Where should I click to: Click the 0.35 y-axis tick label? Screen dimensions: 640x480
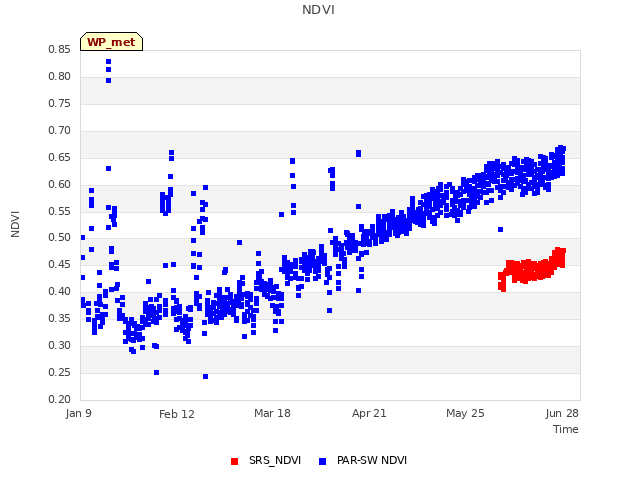pyautogui.click(x=60, y=318)
